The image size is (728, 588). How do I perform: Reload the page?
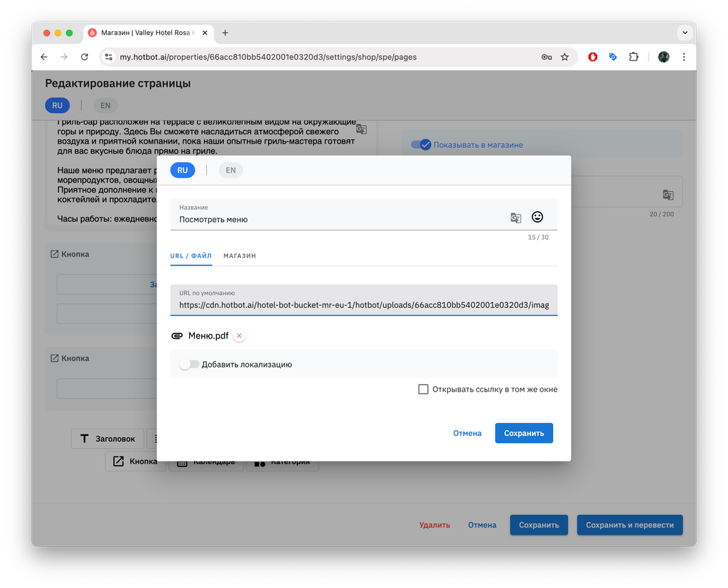coord(85,57)
